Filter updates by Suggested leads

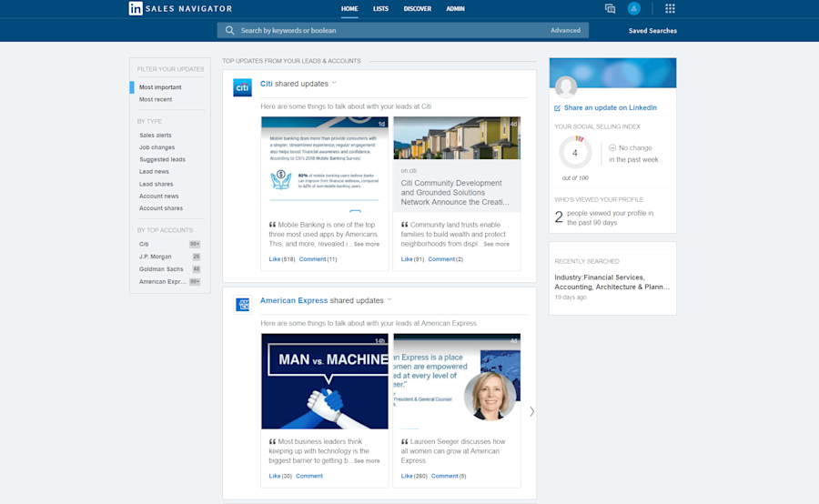162,159
